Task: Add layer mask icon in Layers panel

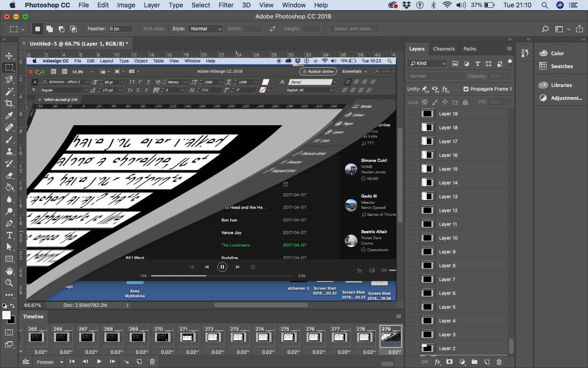Action: coord(450,362)
